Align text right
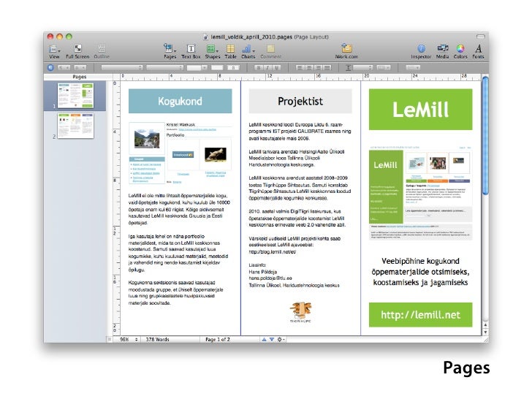This screenshot has height=399, width=532. 318,67
